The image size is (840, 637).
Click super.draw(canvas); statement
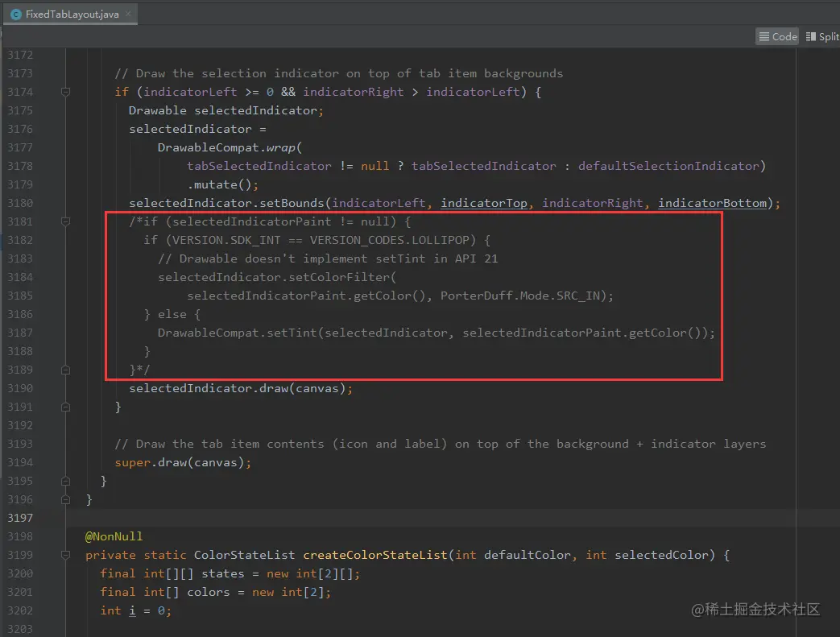click(183, 462)
